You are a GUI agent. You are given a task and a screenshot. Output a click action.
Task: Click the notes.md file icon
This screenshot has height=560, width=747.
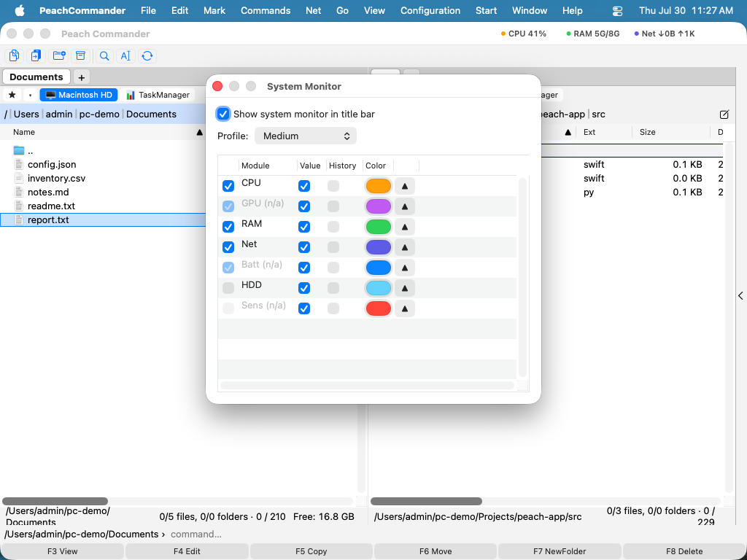pyautogui.click(x=18, y=192)
